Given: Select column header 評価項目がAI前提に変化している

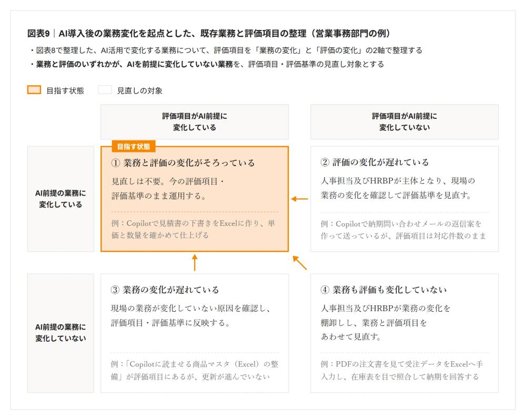Looking at the screenshot, I should pyautogui.click(x=195, y=121).
